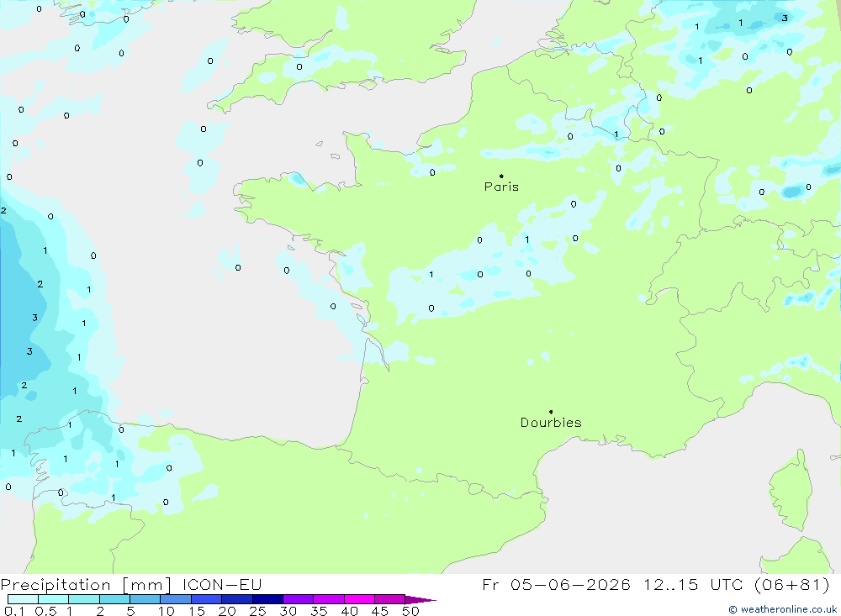The width and height of the screenshot is (841, 616).
Task: Click the Dourbies city label
Action: [x=551, y=423]
